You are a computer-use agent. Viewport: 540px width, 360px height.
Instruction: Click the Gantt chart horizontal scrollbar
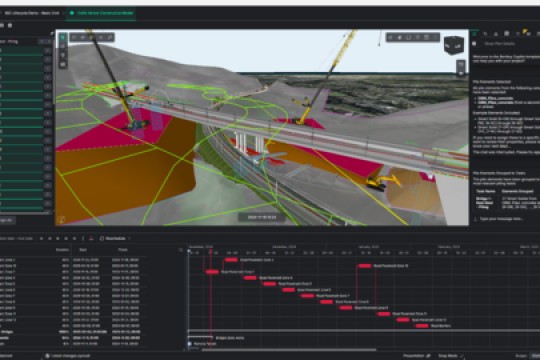(x=289, y=350)
